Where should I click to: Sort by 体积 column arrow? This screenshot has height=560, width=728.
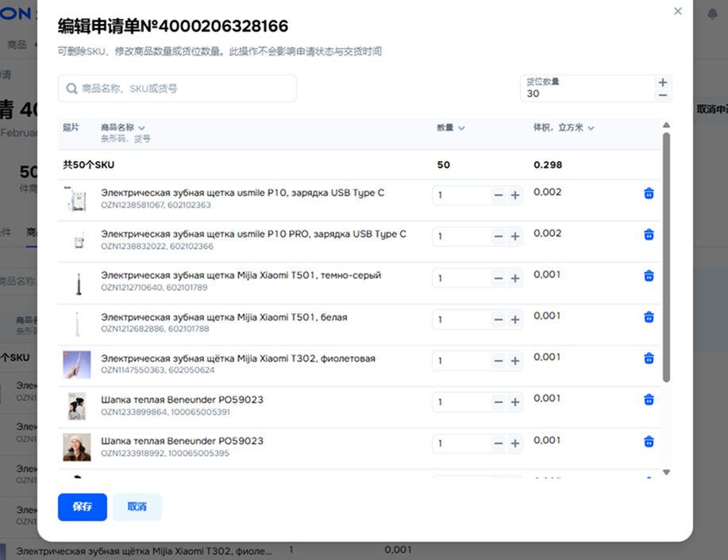pyautogui.click(x=591, y=128)
